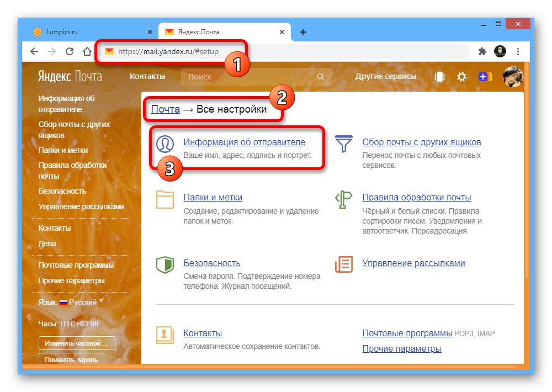The width and height of the screenshot is (552, 392).
Task: Click the green signpost rules icon
Action: [x=343, y=199]
